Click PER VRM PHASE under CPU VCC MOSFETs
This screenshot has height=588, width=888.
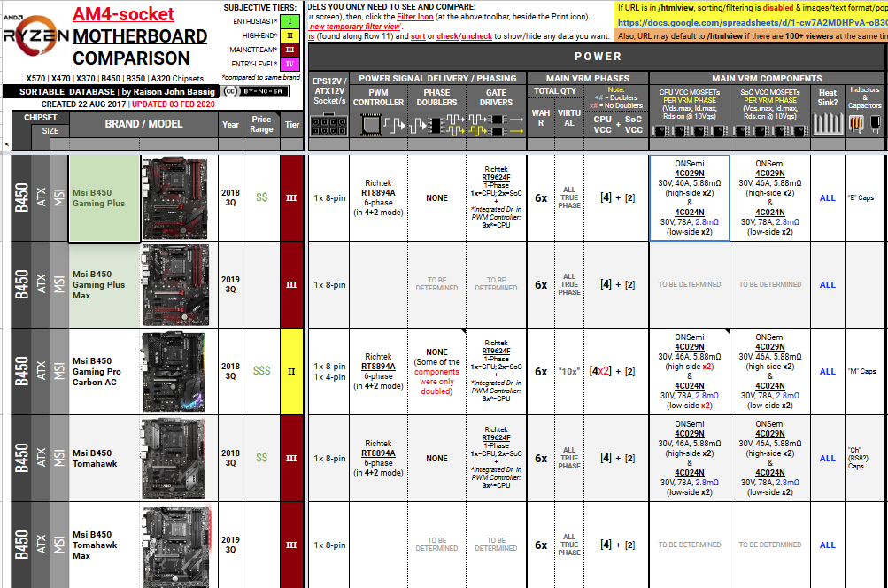(x=689, y=100)
